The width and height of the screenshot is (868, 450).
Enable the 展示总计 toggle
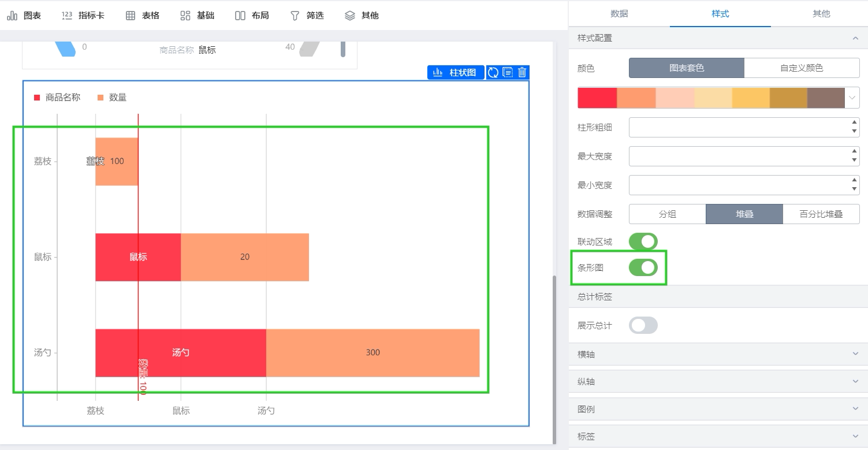643,325
